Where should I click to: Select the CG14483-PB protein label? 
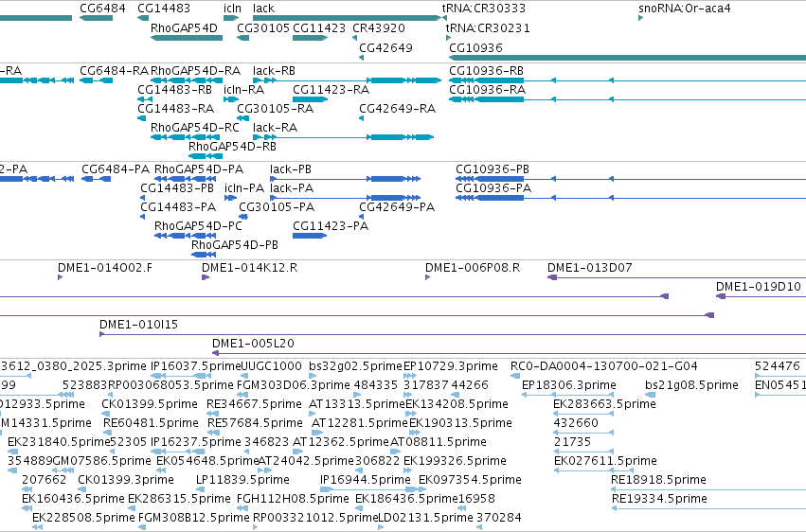[x=177, y=188]
